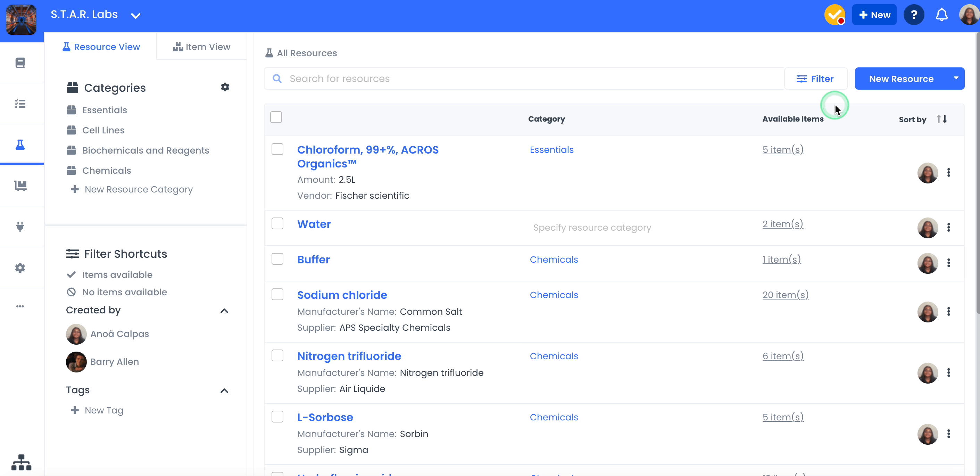Image resolution: width=980 pixels, height=476 pixels.
Task: Click the plug integrations sidebar icon
Action: point(20,227)
